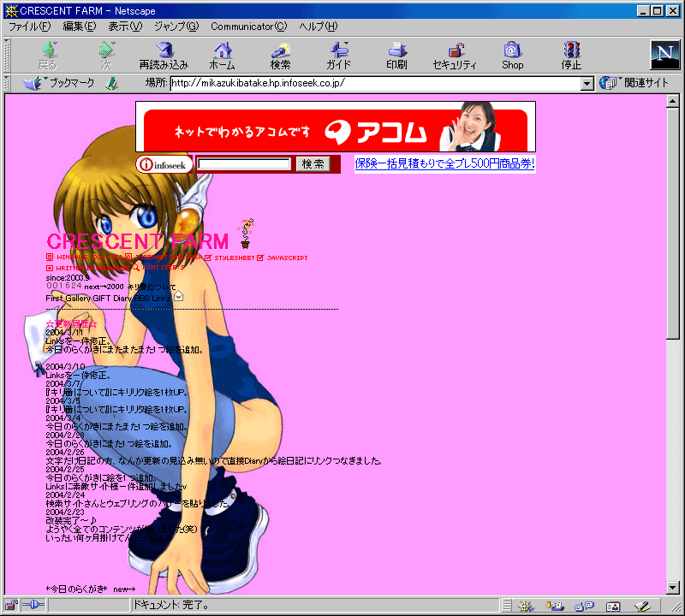The height and width of the screenshot is (616, 685).
Task: Open the 編集(E) menu
Action: point(80,27)
